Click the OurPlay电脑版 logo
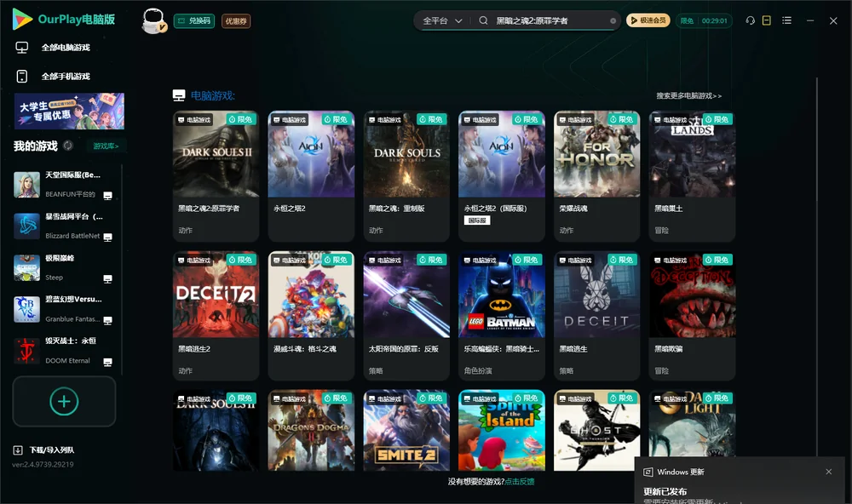Screen dimensions: 852x504 coord(64,20)
